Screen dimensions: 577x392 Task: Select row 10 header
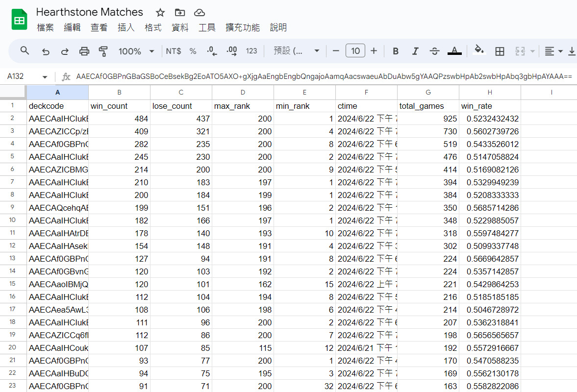coord(13,220)
